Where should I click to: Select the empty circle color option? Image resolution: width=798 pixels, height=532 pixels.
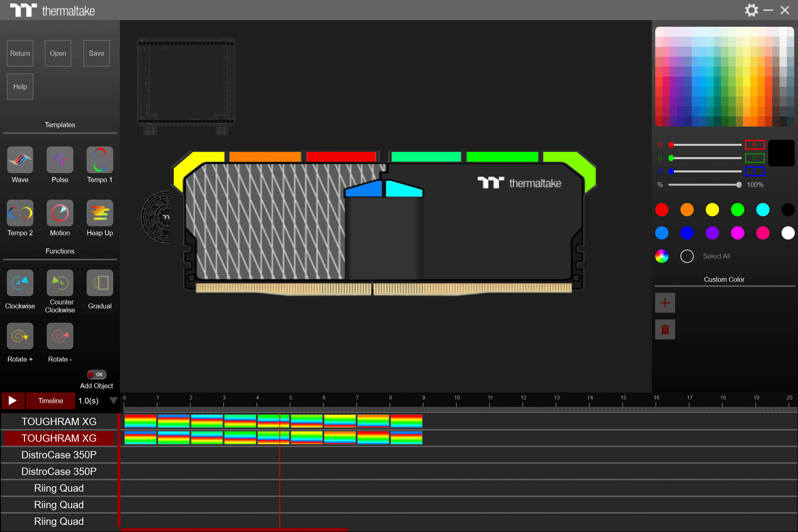point(687,256)
